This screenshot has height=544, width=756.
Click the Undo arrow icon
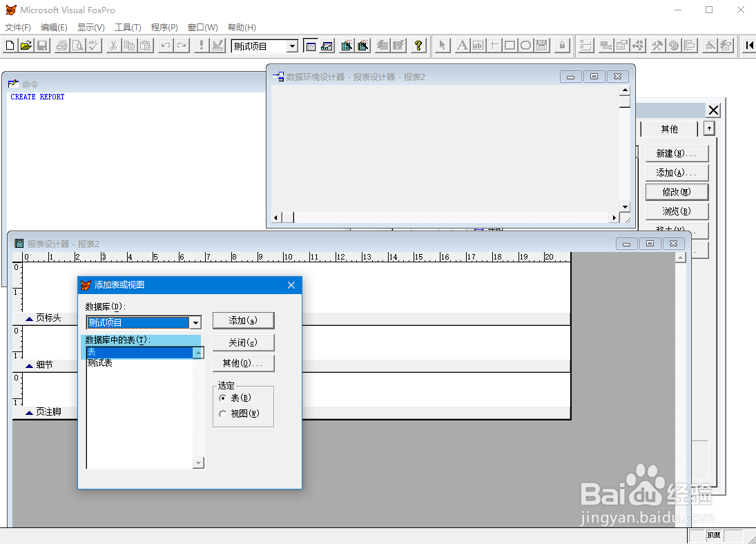click(x=166, y=46)
